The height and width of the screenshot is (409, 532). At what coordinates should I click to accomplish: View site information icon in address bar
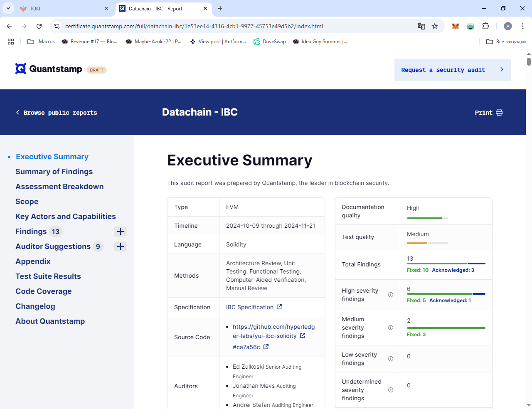57,26
